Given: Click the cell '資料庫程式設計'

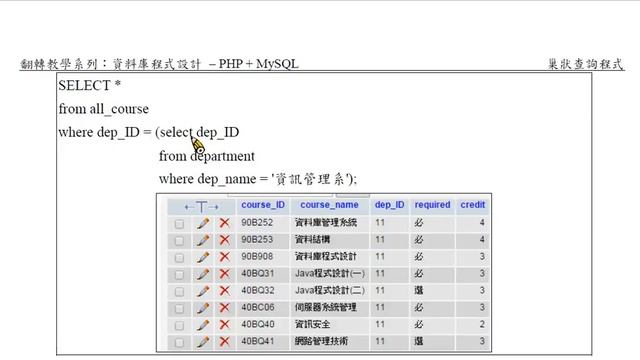Looking at the screenshot, I should pyautogui.click(x=326, y=257).
